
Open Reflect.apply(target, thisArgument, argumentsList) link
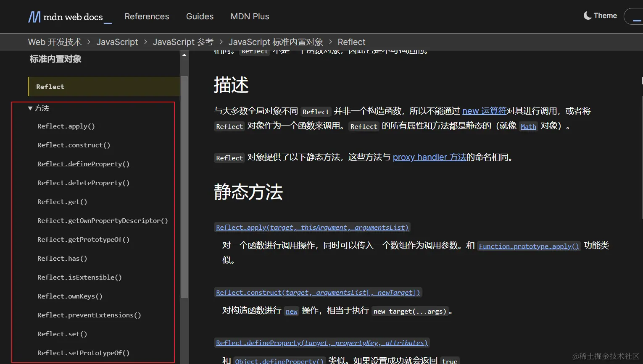[312, 227]
